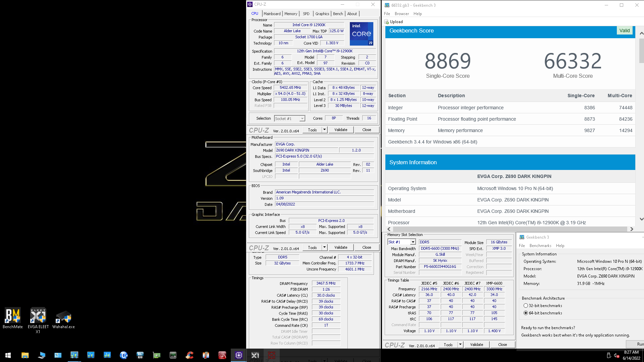Click Geekbench results scroll down arrow
This screenshot has width=644, height=362.
(641, 219)
